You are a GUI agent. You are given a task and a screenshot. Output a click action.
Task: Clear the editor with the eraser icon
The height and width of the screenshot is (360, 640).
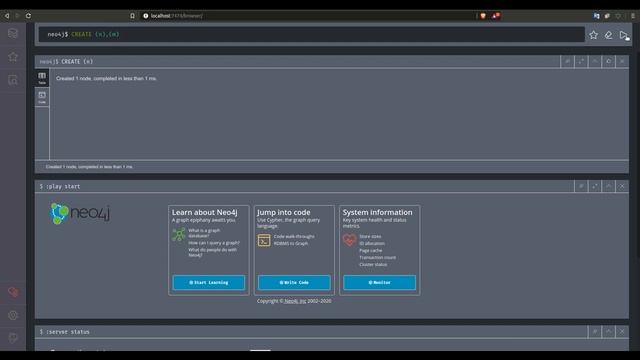click(609, 35)
